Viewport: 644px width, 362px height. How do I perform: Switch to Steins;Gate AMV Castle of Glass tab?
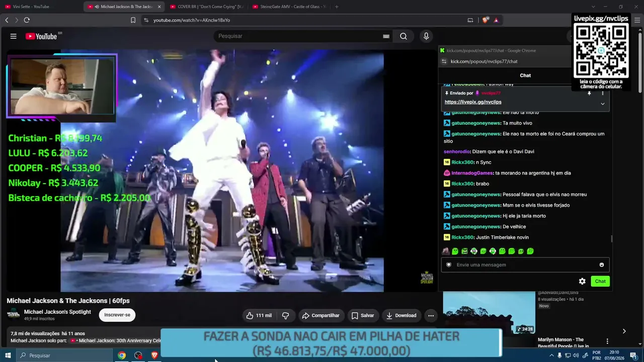(288, 7)
